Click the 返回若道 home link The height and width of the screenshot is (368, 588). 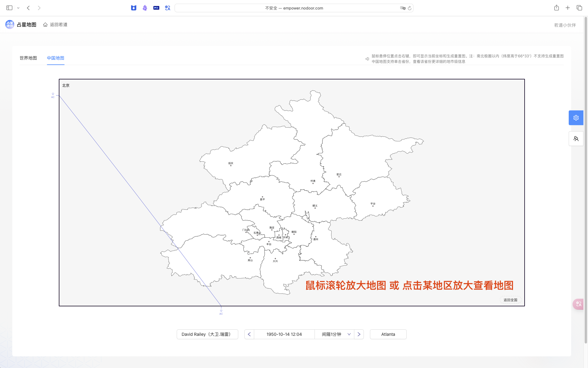click(x=55, y=25)
